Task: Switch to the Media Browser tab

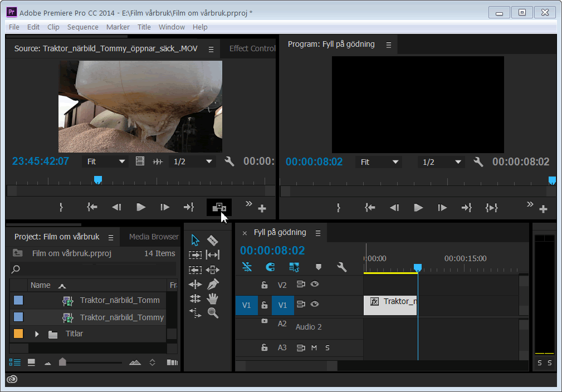Action: tap(154, 237)
